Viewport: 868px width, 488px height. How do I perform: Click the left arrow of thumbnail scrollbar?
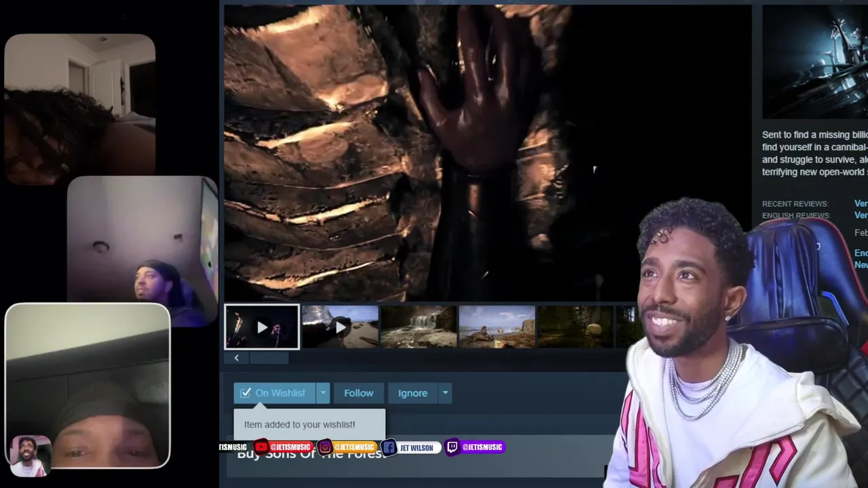[x=237, y=358]
